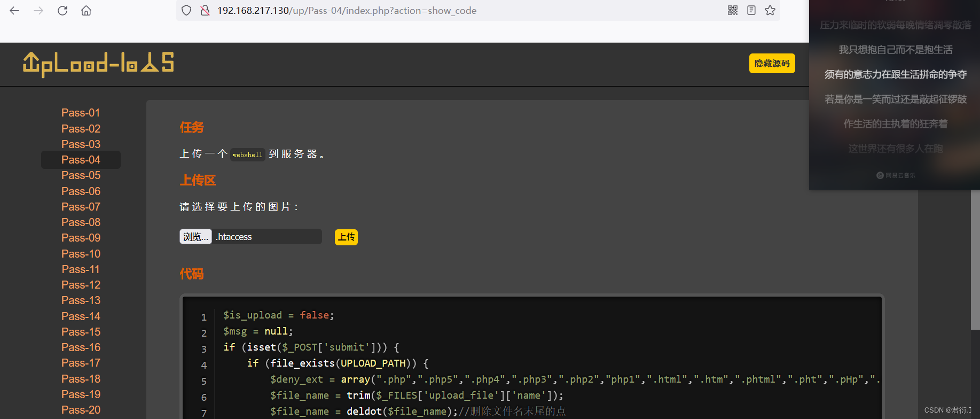View the shield tracking protection icon
Screen dimensions: 980x419
pyautogui.click(x=186, y=10)
